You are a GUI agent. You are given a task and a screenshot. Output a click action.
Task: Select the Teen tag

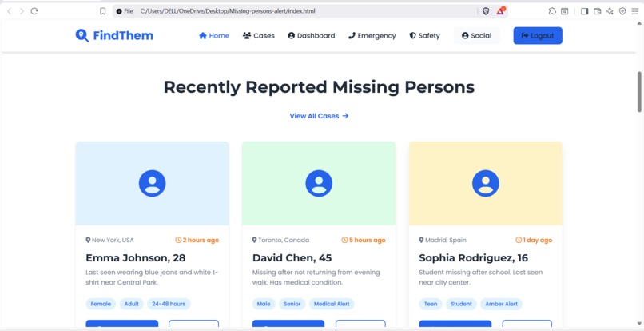click(431, 305)
